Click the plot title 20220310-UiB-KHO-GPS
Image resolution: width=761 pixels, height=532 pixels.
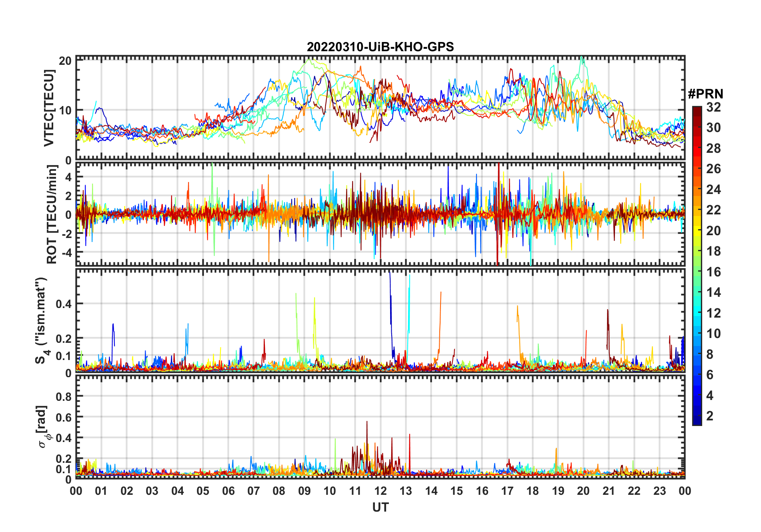380,47
